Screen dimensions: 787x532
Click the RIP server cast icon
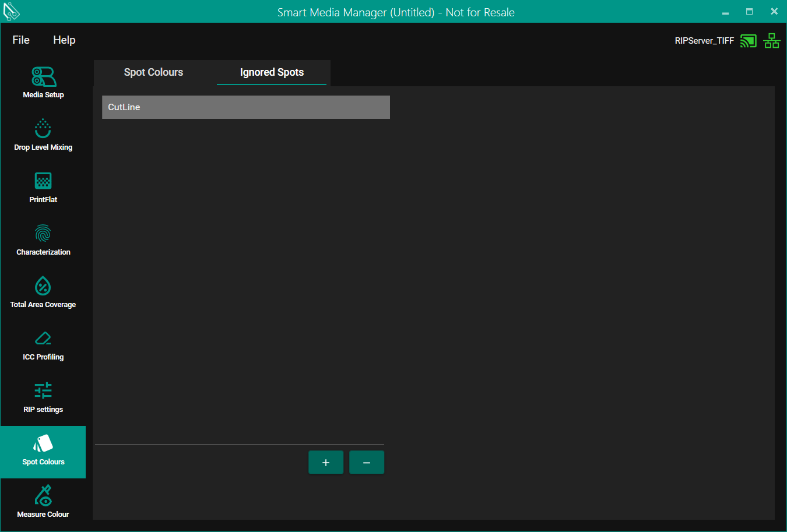click(x=748, y=41)
